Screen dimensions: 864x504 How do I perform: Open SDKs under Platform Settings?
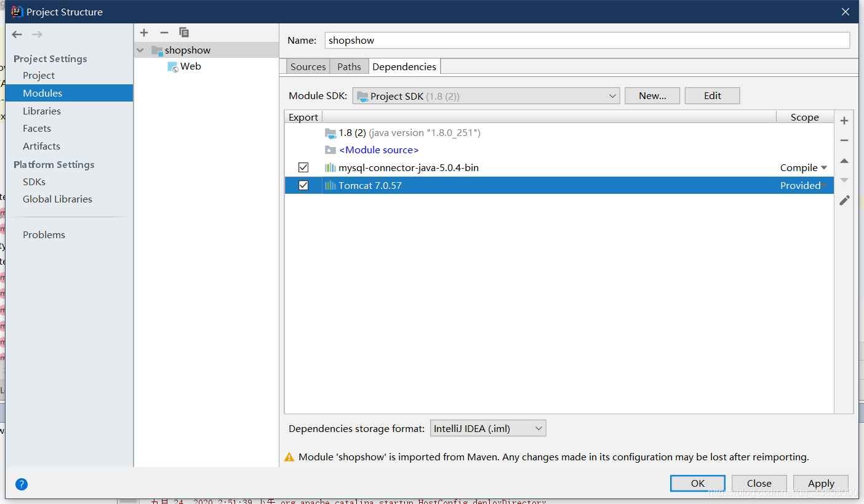(34, 182)
